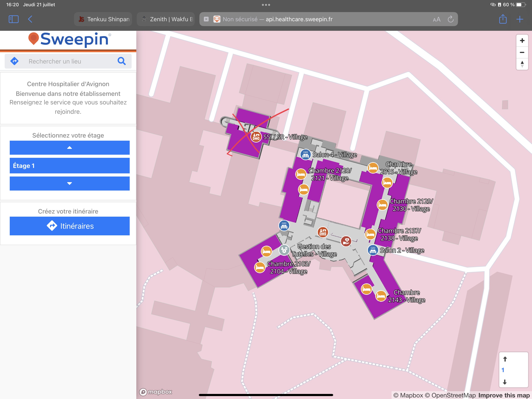Click the Itinéraires button

(70, 226)
